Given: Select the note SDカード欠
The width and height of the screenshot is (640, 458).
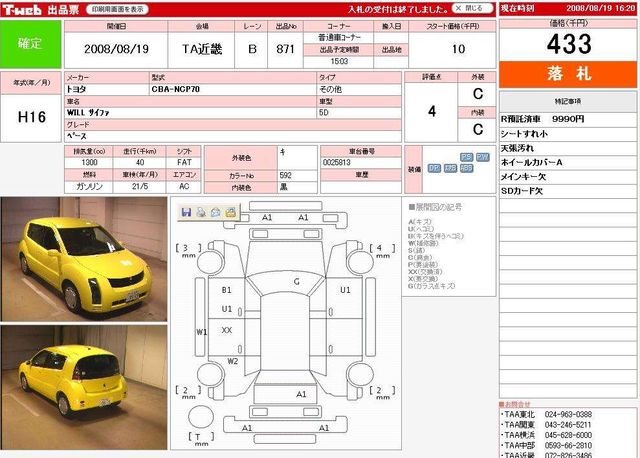Looking at the screenshot, I should click(522, 191).
